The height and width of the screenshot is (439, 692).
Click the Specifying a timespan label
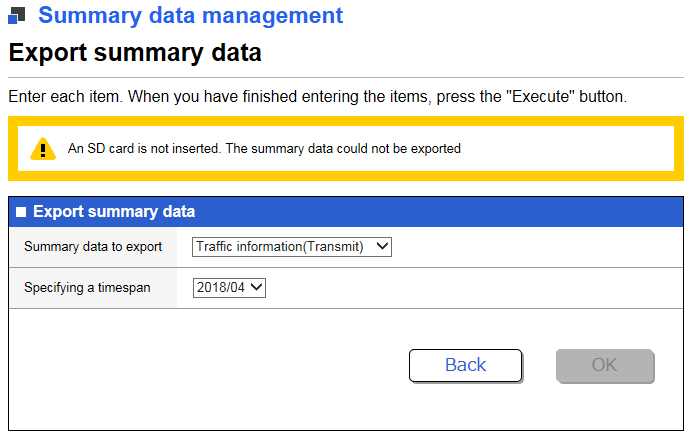point(87,288)
